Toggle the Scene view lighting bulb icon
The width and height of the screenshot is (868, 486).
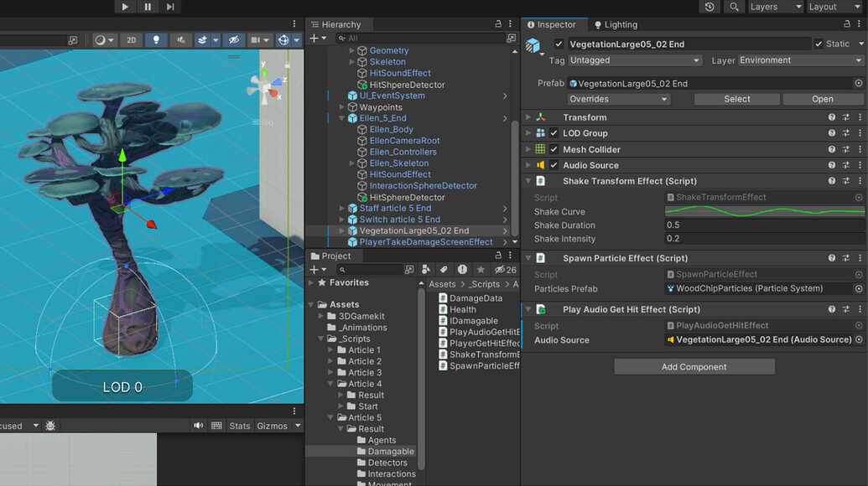(157, 39)
